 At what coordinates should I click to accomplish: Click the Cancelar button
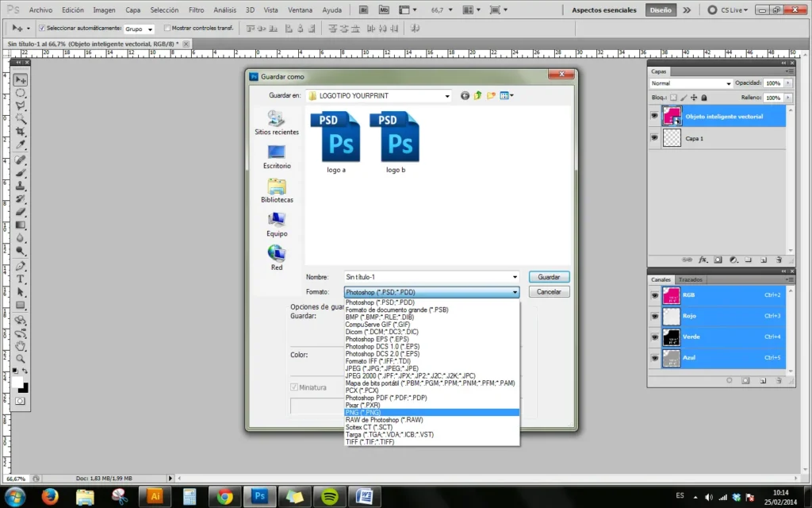coord(549,291)
